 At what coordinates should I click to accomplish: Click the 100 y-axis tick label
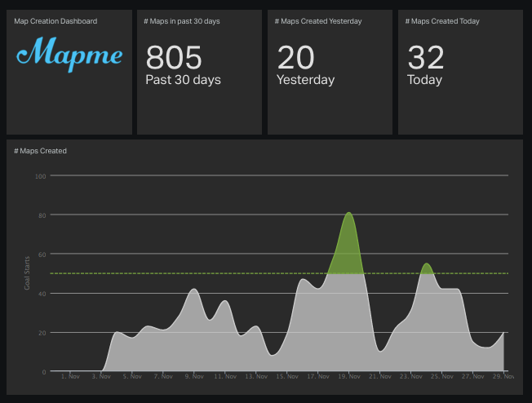click(x=40, y=176)
